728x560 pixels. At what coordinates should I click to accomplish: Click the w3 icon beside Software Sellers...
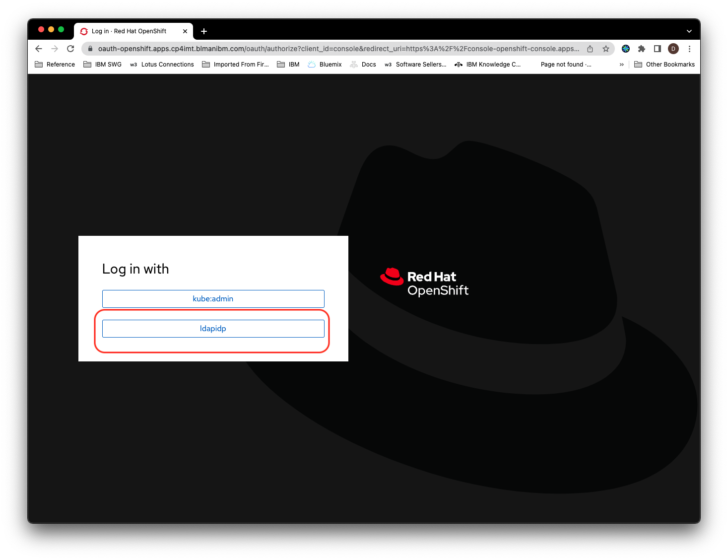tap(388, 65)
